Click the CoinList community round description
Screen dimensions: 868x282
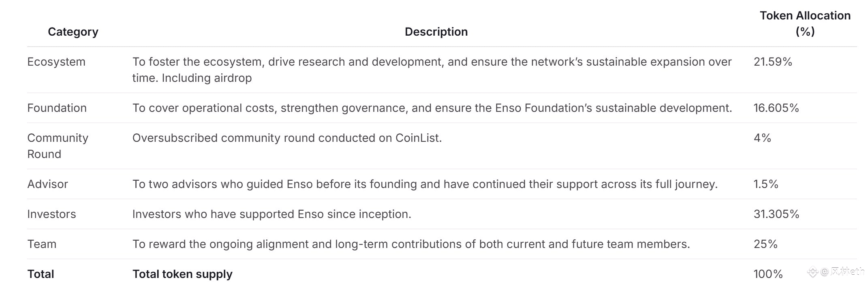[x=287, y=138]
